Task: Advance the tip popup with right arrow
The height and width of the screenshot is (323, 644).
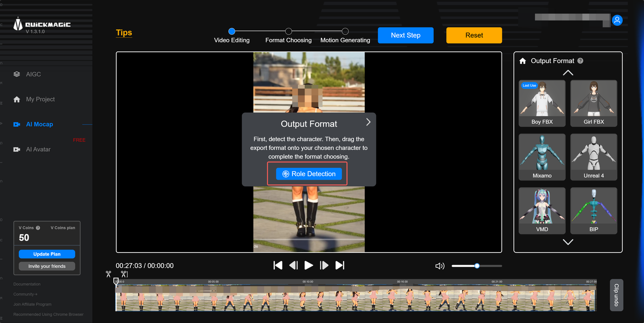Action: [x=368, y=122]
